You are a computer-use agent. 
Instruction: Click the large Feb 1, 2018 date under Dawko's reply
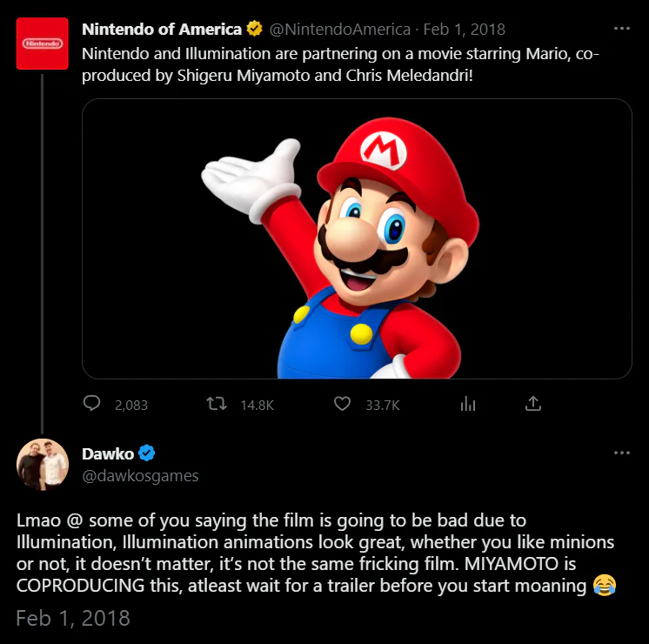point(73,619)
